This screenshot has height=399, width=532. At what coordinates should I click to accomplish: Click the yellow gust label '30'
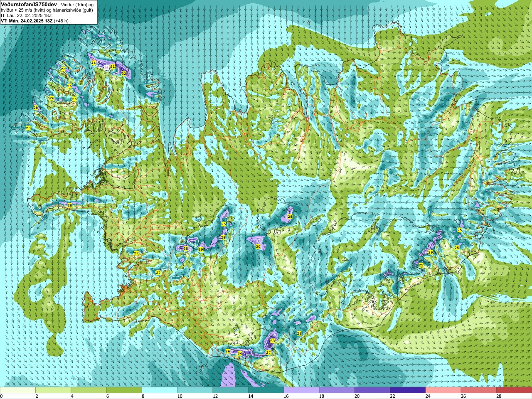pos(258,246)
